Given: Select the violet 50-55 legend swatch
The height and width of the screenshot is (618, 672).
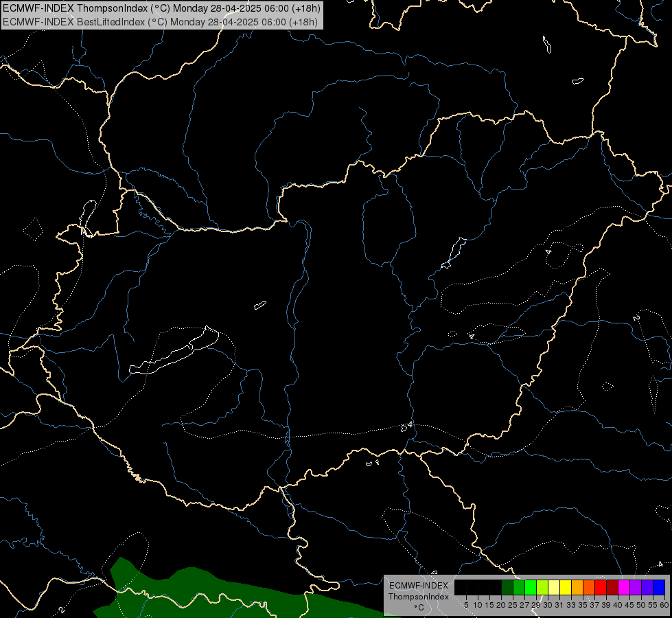Looking at the screenshot, I should (x=647, y=587).
